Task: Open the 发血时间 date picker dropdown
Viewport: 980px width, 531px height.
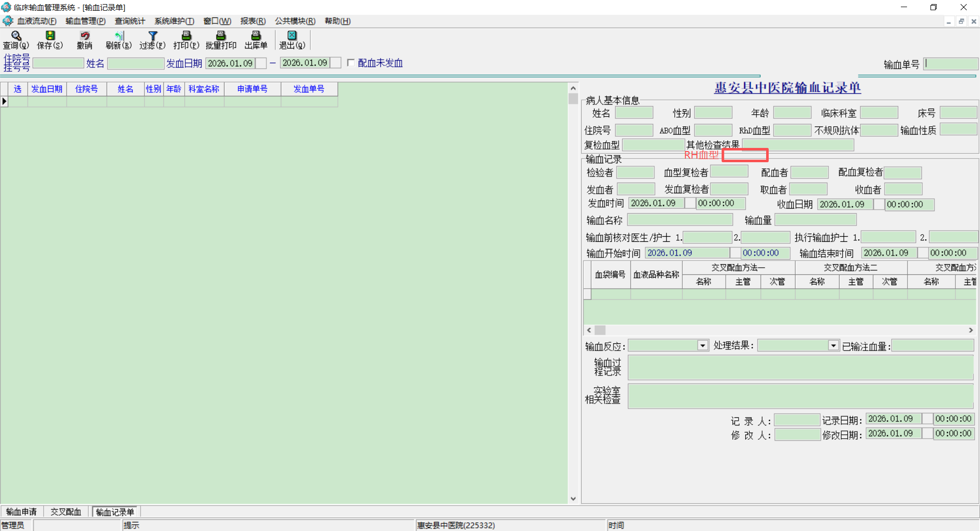Action: tap(690, 203)
